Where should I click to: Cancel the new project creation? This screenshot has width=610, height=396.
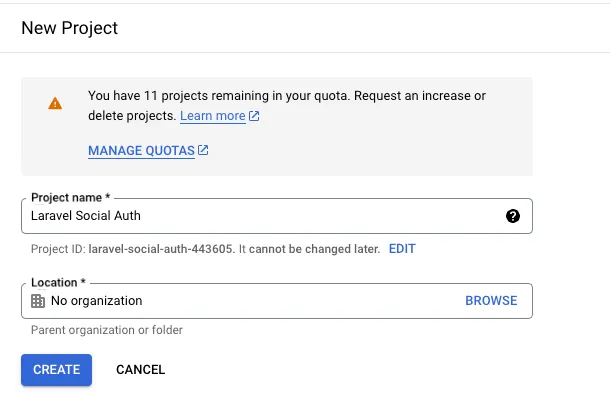(x=140, y=370)
